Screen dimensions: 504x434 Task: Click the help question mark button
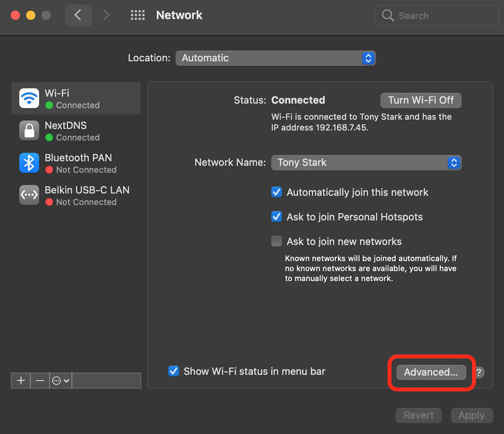coord(479,372)
